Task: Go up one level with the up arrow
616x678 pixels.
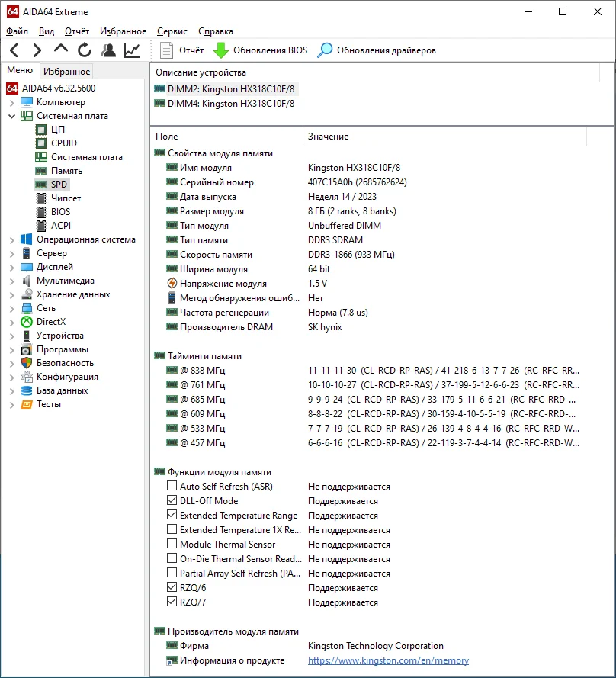Action: (x=61, y=49)
